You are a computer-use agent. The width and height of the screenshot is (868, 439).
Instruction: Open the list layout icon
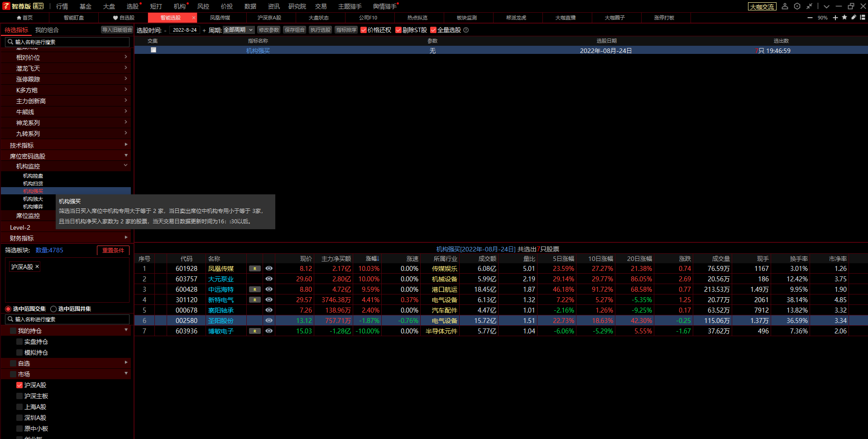point(863,18)
